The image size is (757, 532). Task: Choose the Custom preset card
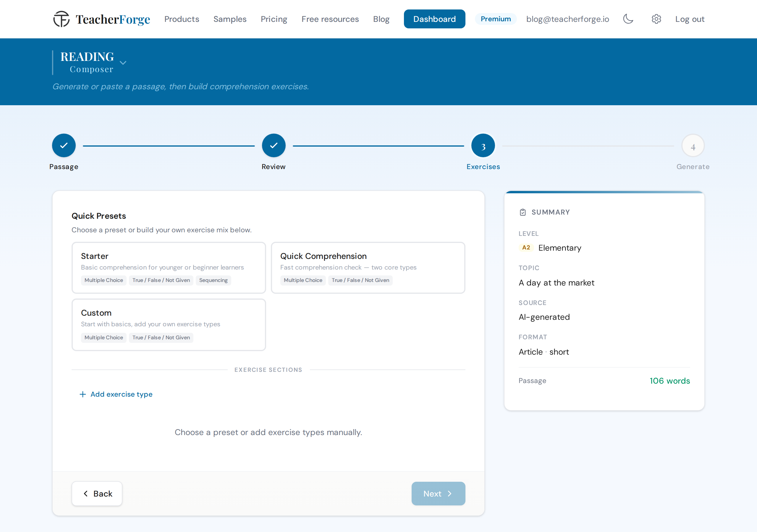(169, 325)
